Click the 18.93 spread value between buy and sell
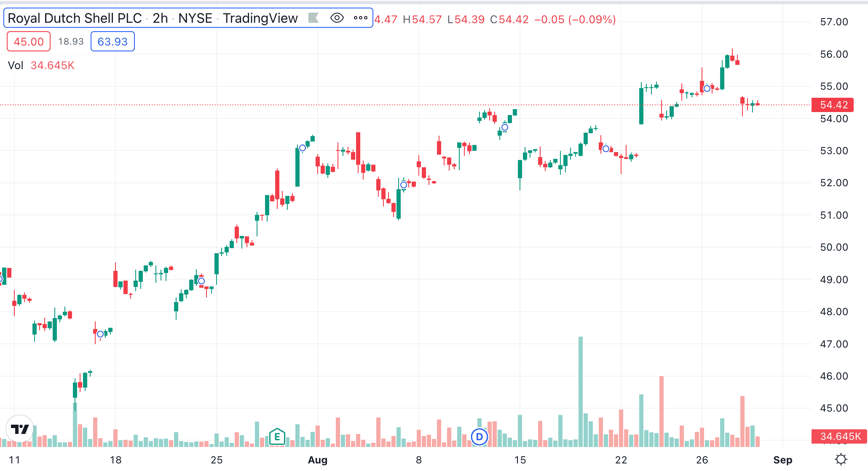 pos(71,41)
